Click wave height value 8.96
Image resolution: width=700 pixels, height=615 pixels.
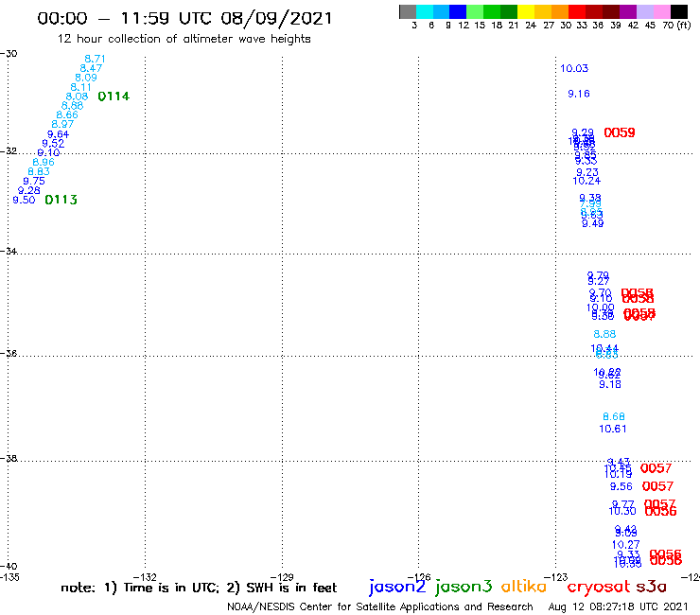coord(44,162)
